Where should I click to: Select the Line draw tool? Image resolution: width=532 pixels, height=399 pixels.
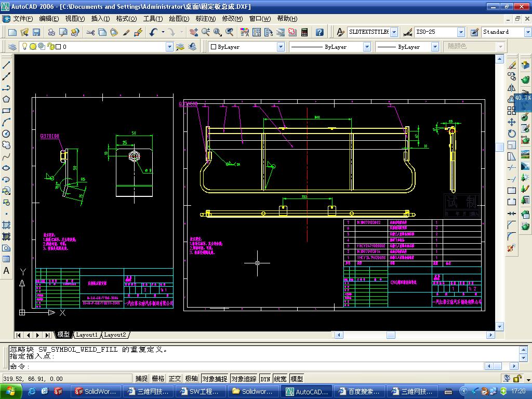[x=7, y=65]
